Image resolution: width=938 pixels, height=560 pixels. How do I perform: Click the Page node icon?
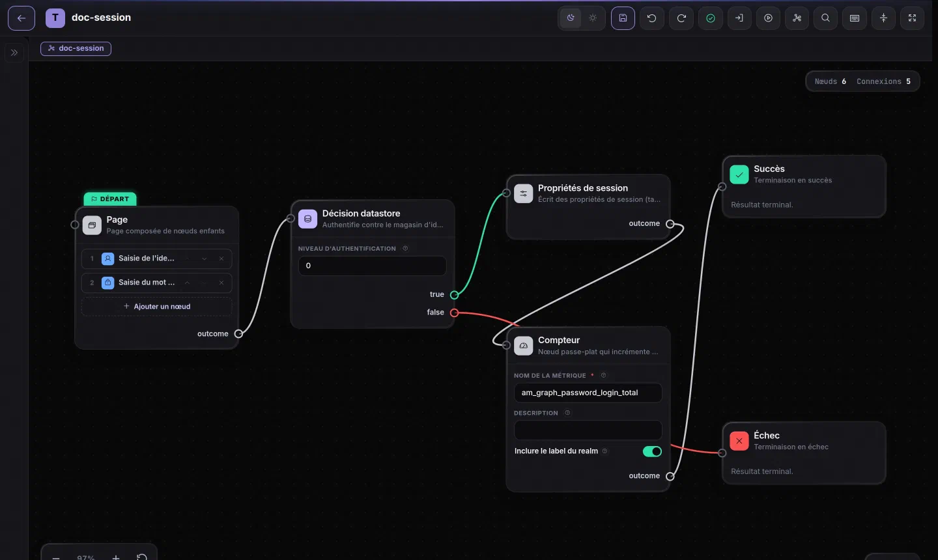pos(92,225)
